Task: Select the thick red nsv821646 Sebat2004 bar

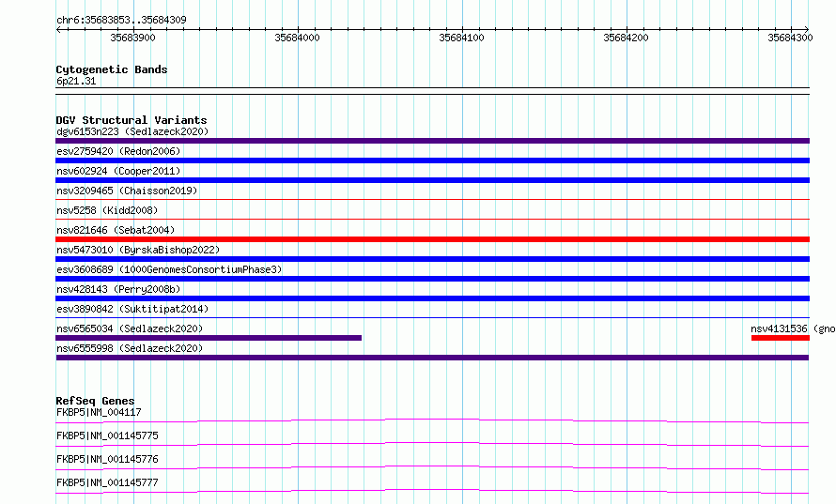Action: point(432,239)
